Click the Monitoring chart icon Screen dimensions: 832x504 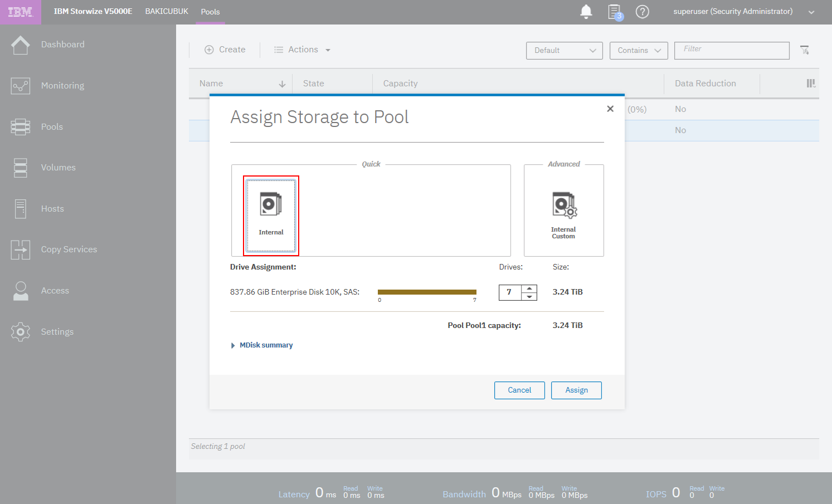[x=21, y=86]
